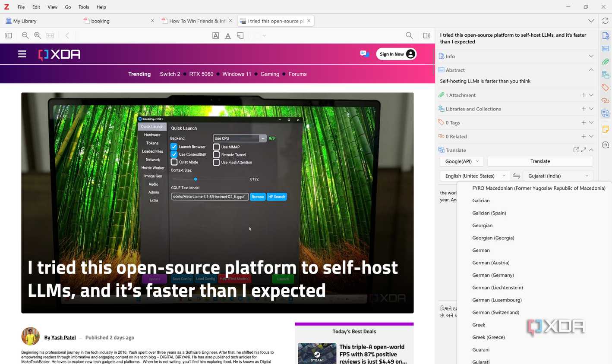
Task: Show the list of all open tabs
Action: click(591, 21)
